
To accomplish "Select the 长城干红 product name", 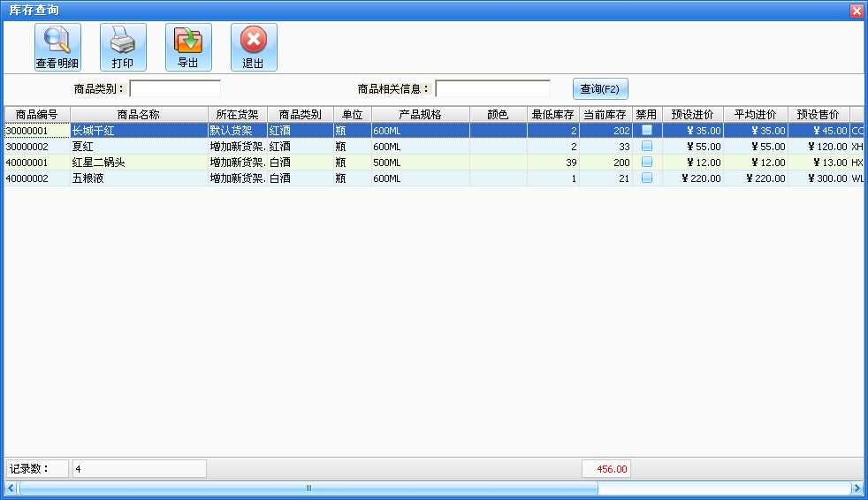I will [139, 131].
